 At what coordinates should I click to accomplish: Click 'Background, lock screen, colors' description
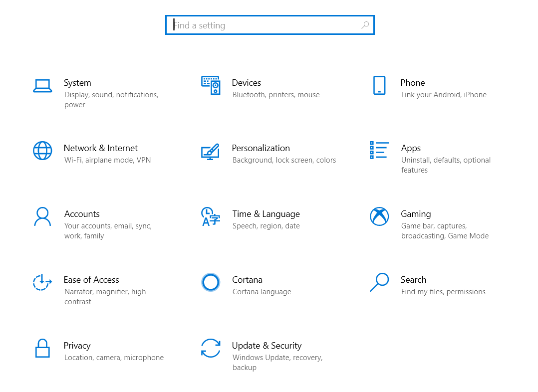click(284, 160)
